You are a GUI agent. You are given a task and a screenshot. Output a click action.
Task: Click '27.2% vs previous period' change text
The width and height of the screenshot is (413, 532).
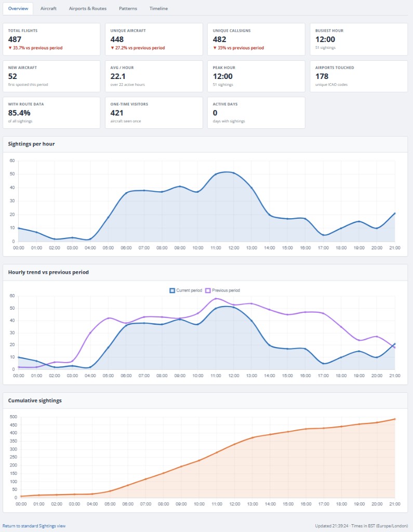coord(138,48)
